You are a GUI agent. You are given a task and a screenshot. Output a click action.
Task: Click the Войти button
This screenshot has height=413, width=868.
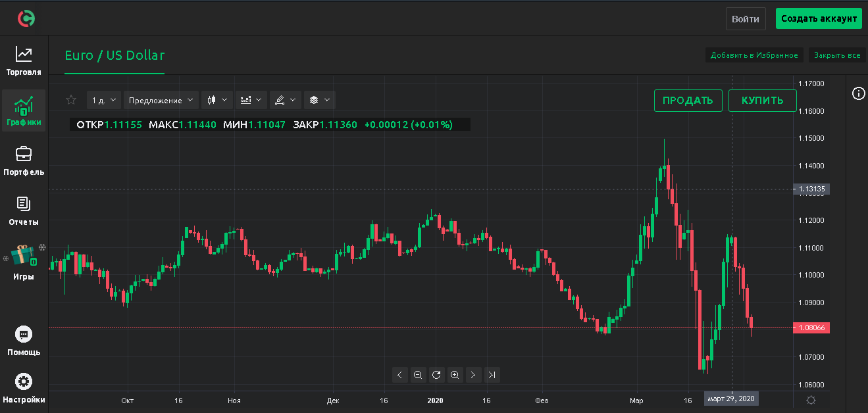pos(746,18)
